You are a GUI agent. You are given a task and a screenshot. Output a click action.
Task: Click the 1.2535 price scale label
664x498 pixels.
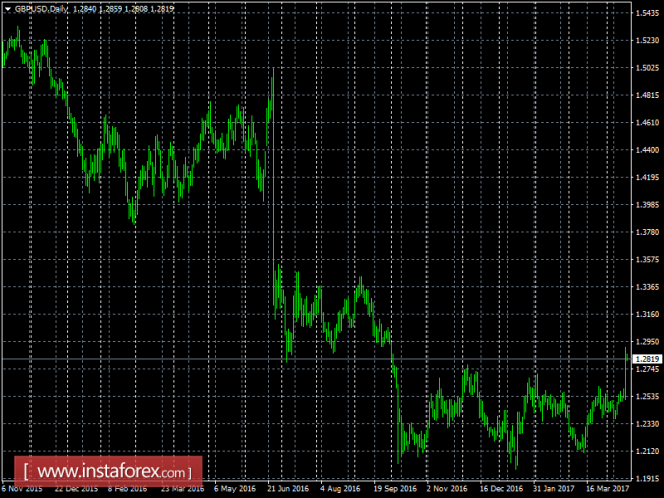647,396
